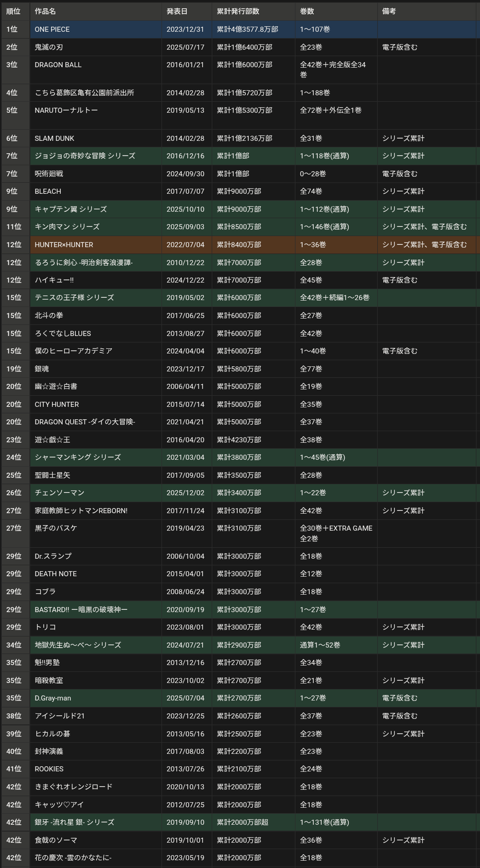Select テニスの王子様 シリーズ title cell
480x868 pixels.
pyautogui.click(x=96, y=297)
